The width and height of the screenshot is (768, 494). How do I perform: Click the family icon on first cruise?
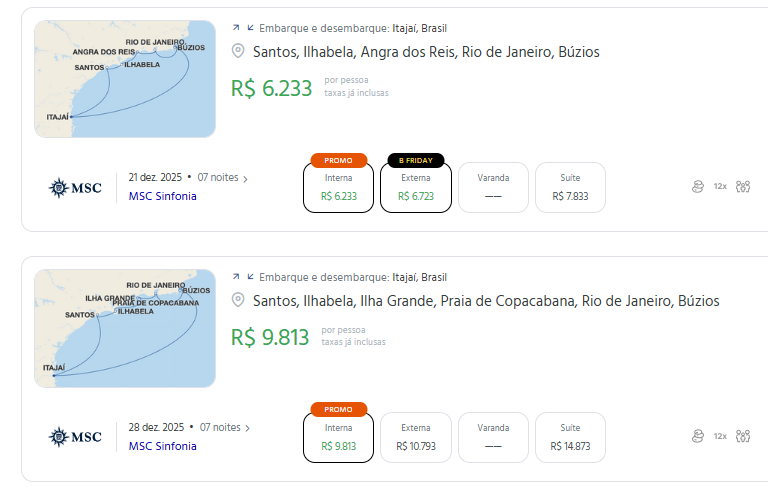click(x=742, y=186)
